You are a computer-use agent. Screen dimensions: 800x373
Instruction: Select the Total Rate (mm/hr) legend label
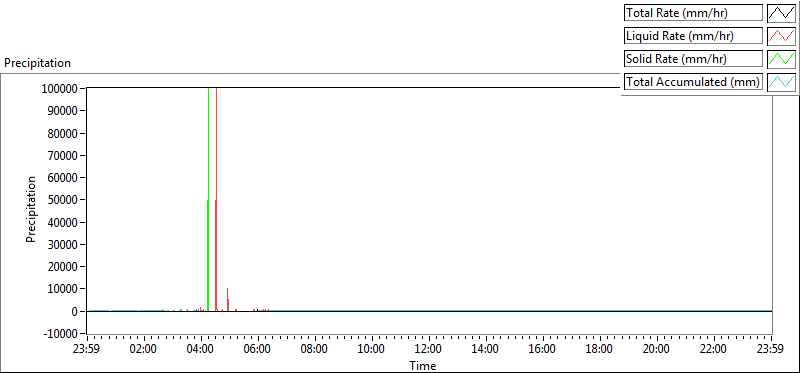pyautogui.click(x=693, y=13)
